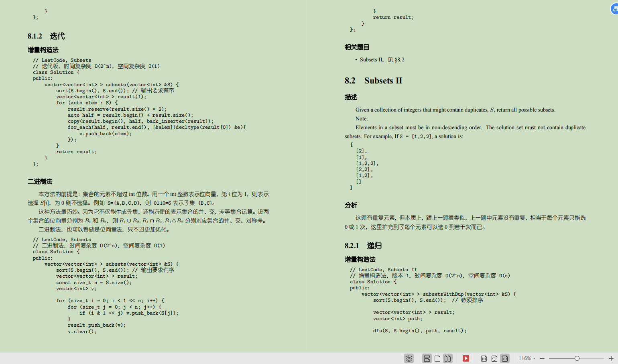Fit whole page in window
Screen dimensions: 618x364
pos(494,358)
